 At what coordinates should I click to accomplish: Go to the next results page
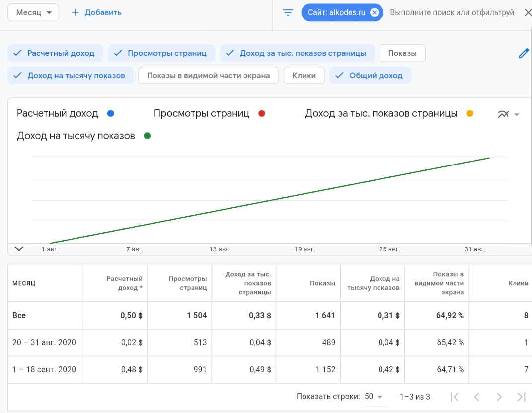(499, 397)
